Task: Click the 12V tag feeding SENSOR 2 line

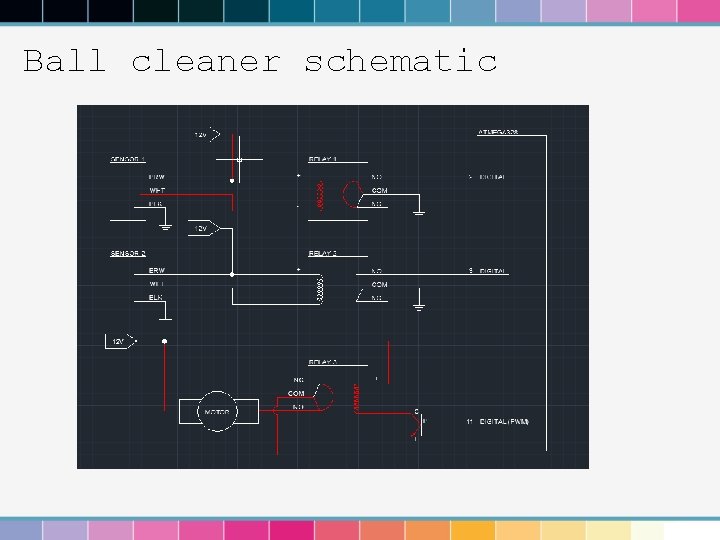Action: pyautogui.click(x=204, y=228)
